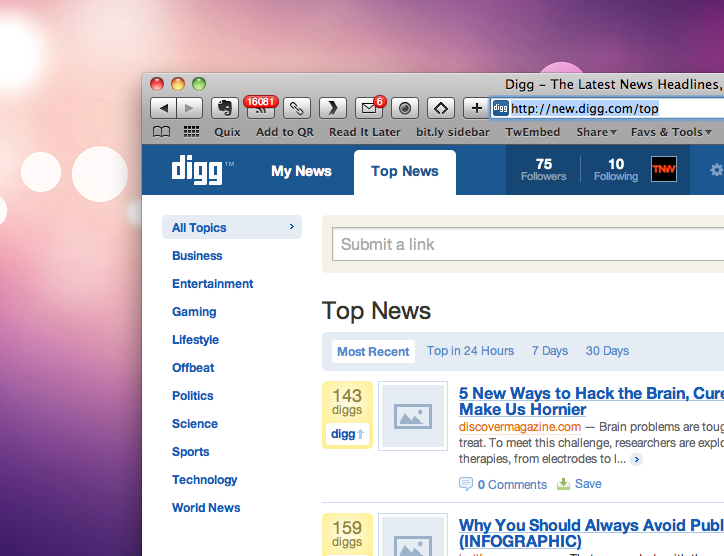Switch to the My News tab

tap(301, 171)
